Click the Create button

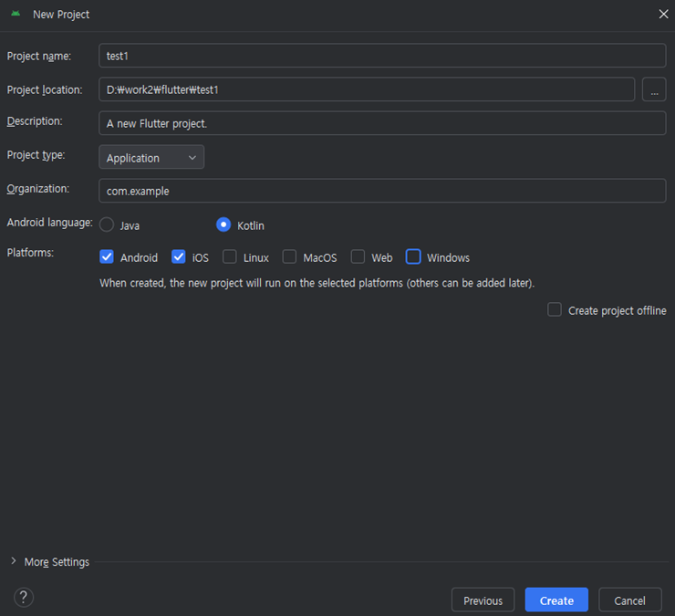coord(556,600)
